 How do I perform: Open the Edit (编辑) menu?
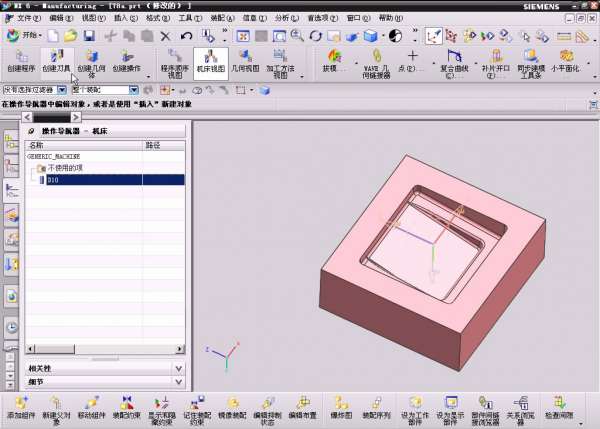pos(60,18)
